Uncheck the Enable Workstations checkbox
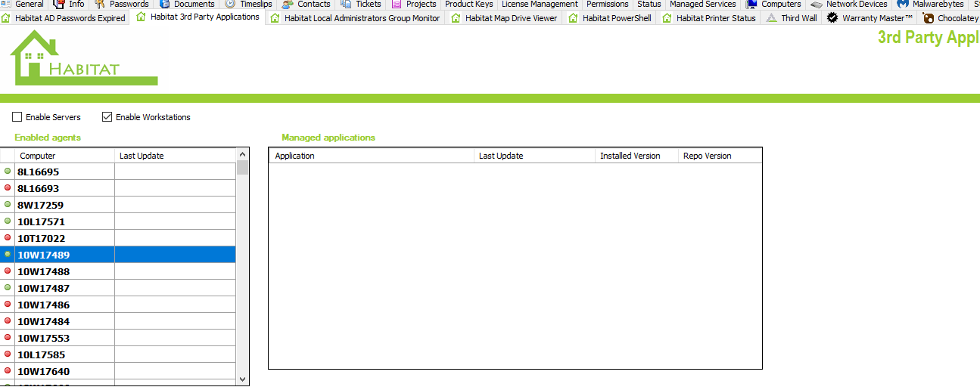This screenshot has width=980, height=387. [107, 117]
